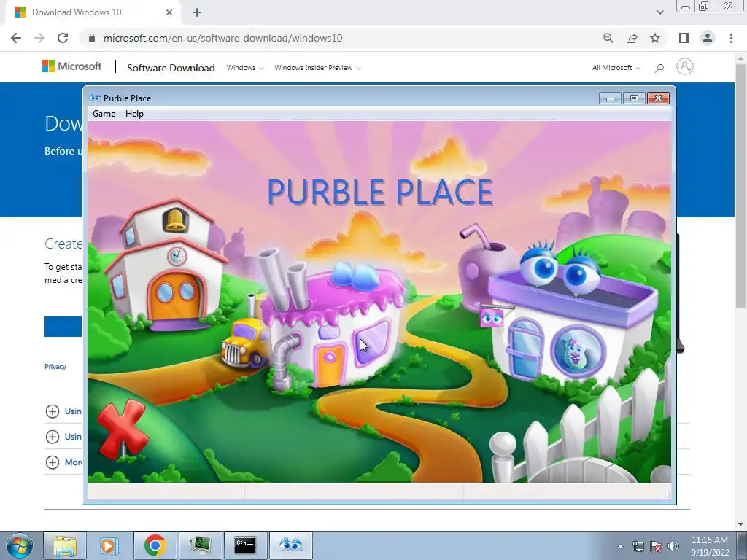Click the Microsoft site search icon

point(659,68)
